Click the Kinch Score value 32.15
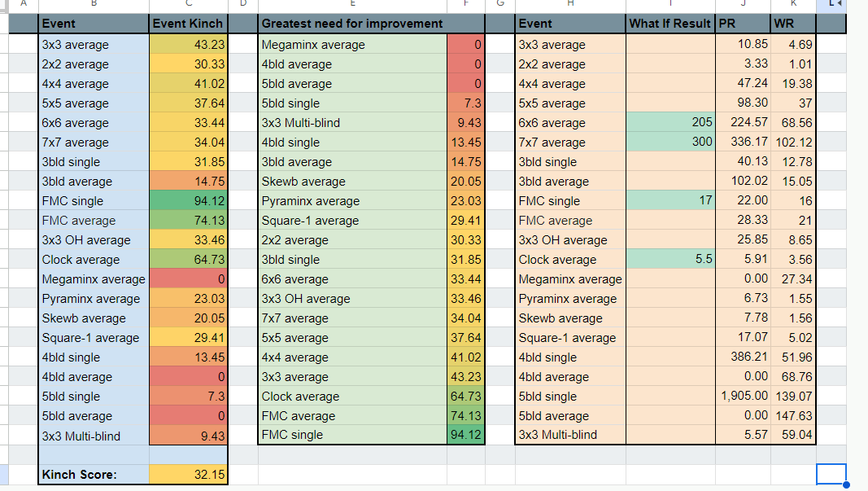 click(x=188, y=475)
